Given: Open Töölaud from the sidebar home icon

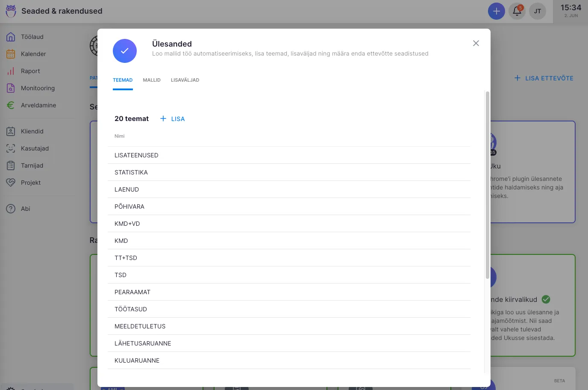Looking at the screenshot, I should (x=11, y=37).
